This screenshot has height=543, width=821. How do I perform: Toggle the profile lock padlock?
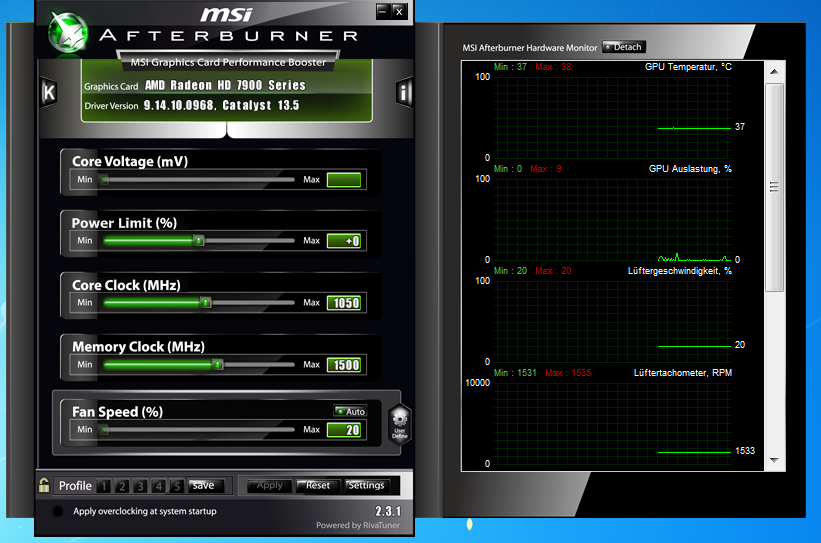click(44, 485)
